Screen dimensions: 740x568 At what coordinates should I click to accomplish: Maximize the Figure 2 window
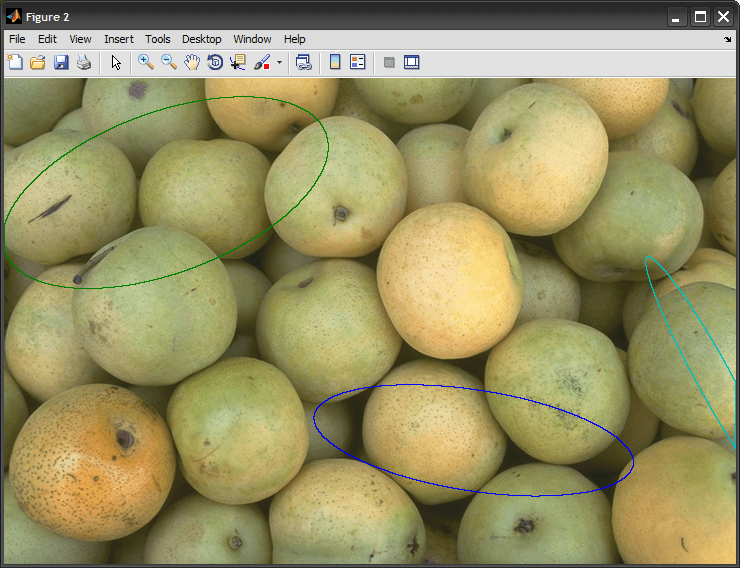click(700, 17)
